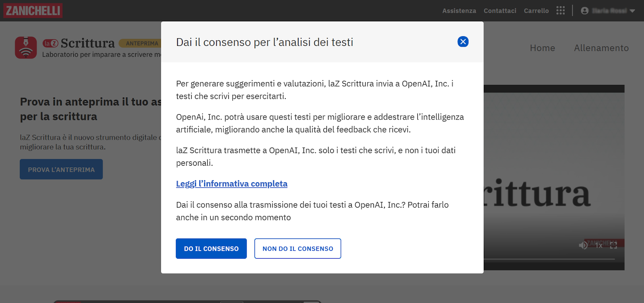The image size is (644, 303).
Task: Enter fullscreen on the video player
Action: [613, 245]
